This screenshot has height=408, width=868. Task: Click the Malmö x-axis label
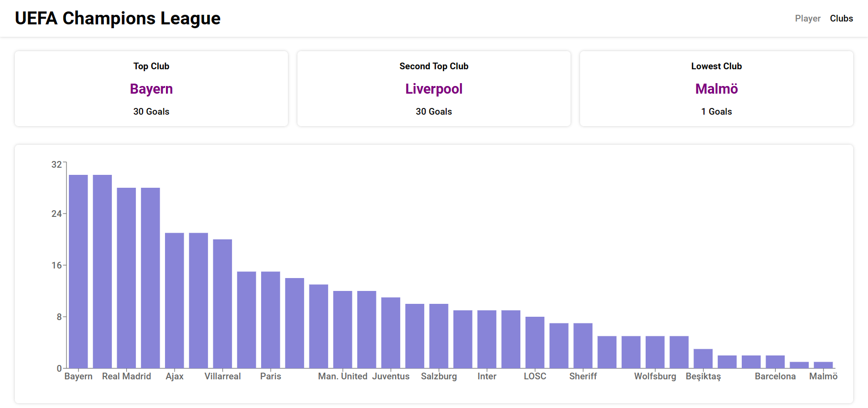pos(823,376)
